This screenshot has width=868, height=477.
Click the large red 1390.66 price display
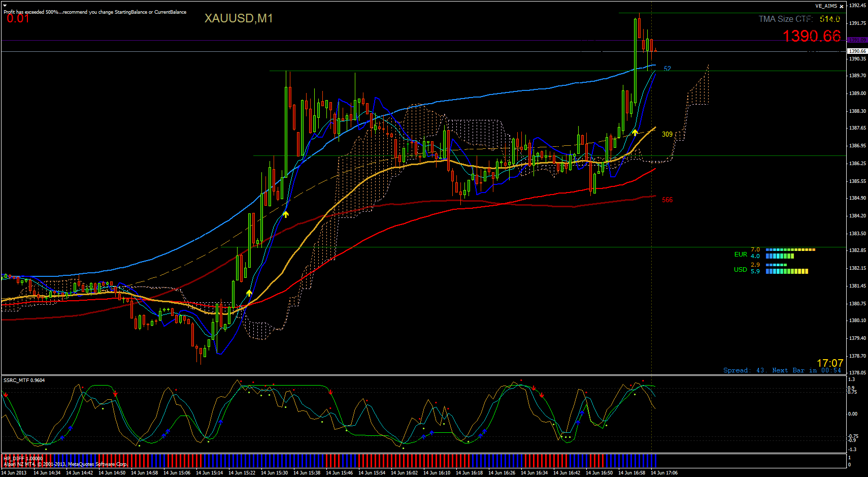[812, 36]
